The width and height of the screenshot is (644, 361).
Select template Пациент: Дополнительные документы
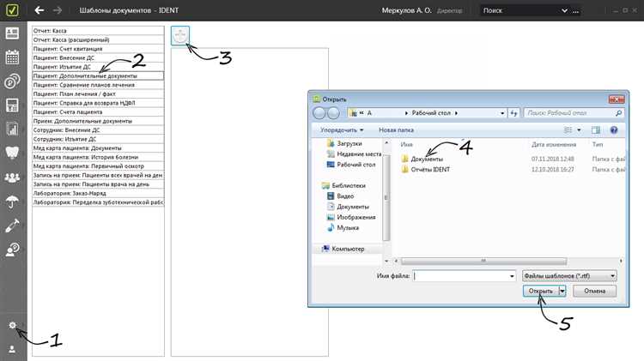97,75
